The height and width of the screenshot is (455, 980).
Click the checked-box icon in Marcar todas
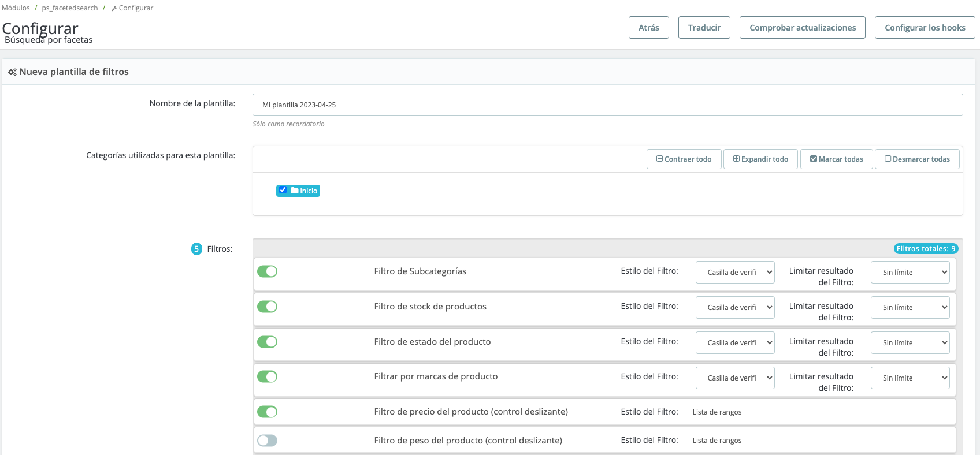coord(814,159)
